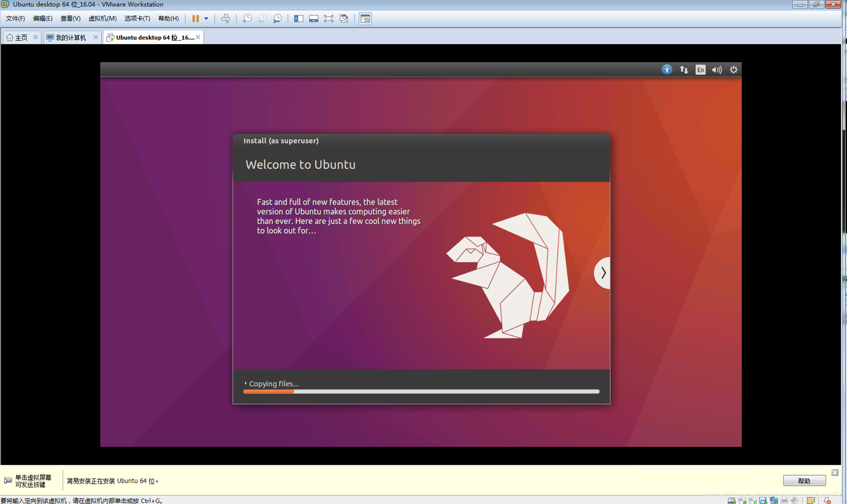Click the network adapter status icon

(774, 500)
